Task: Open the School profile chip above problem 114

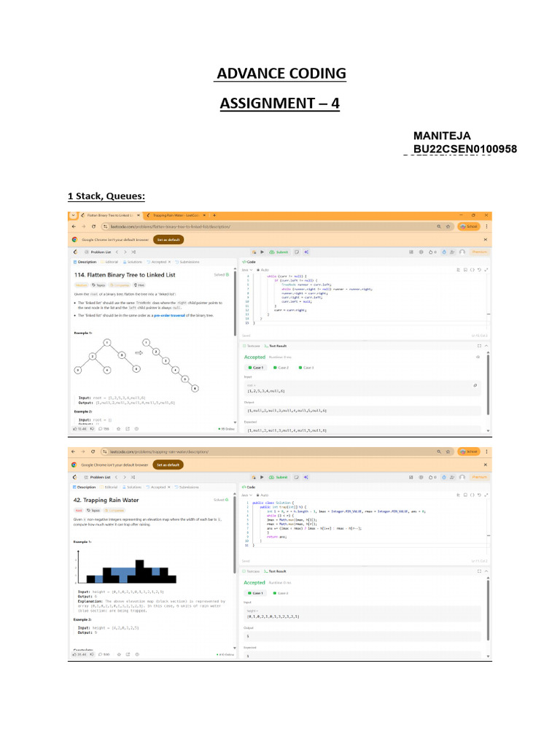Action: pos(469,227)
